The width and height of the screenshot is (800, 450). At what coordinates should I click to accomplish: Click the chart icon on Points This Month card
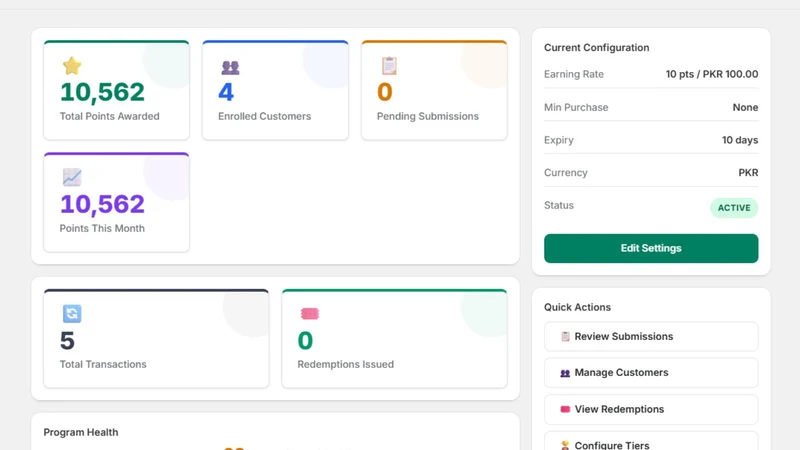click(72, 177)
